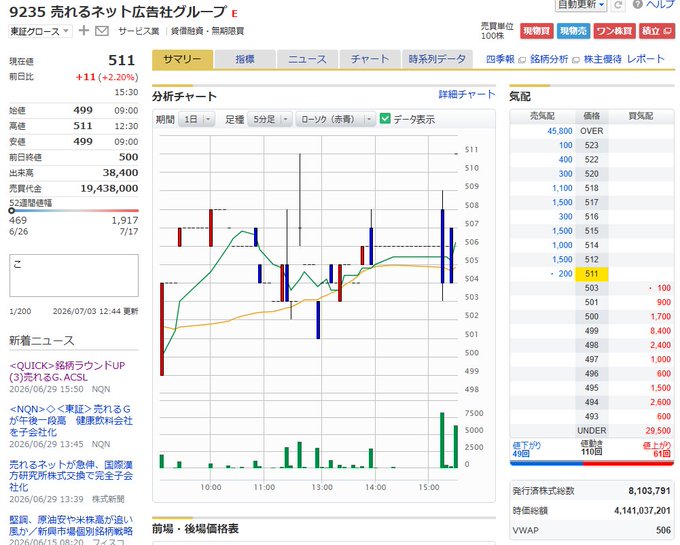Open the レポート link
The width and height of the screenshot is (680, 545).
point(646,59)
